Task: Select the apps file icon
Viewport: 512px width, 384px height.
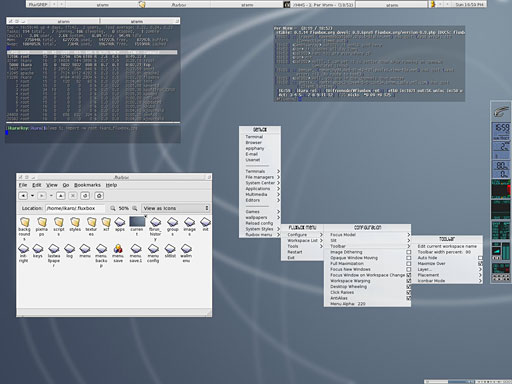Action: coord(120,222)
